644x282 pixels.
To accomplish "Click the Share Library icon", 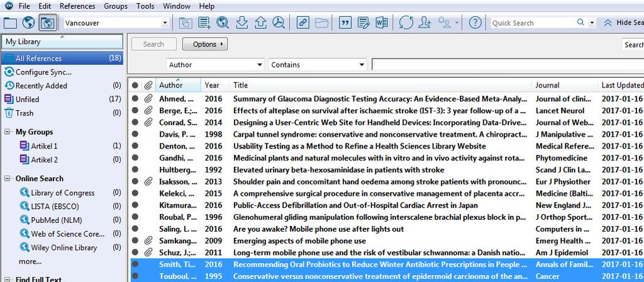I will 425,23.
